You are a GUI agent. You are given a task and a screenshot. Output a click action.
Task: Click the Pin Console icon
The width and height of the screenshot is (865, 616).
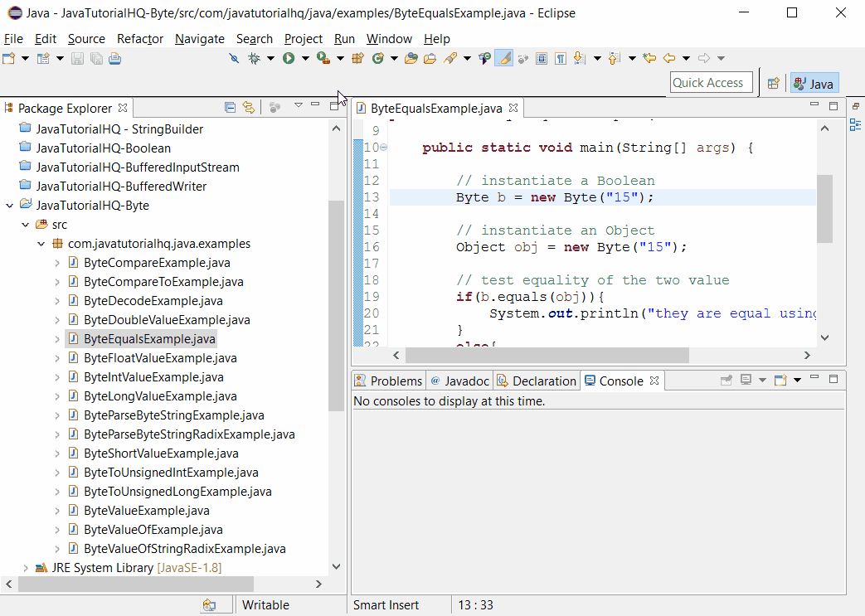727,380
